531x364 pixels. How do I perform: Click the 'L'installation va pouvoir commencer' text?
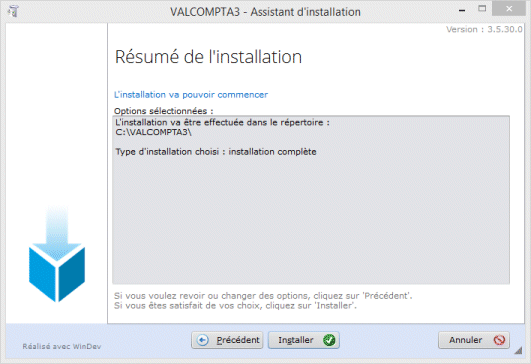[x=191, y=95]
